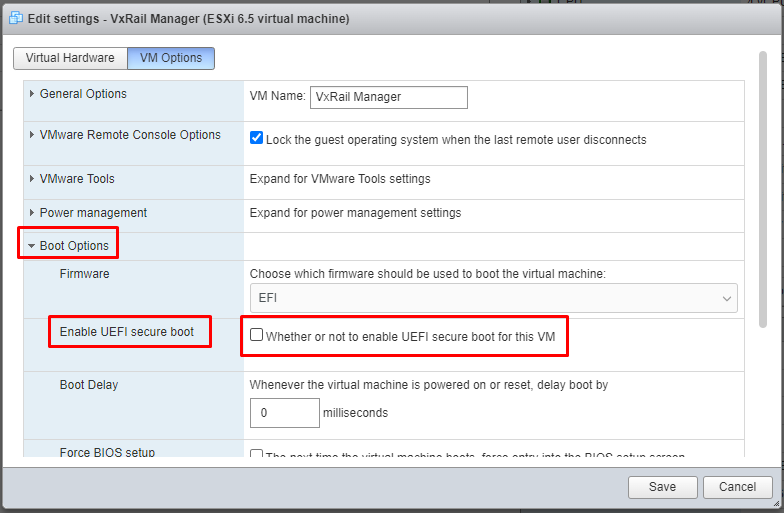Expand the Power management section
The image size is (784, 513).
(93, 213)
